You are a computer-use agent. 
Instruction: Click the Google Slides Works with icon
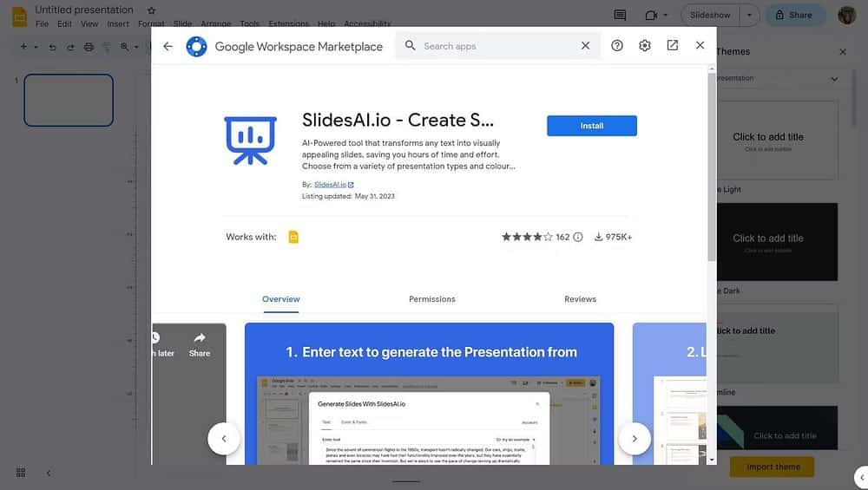click(293, 237)
